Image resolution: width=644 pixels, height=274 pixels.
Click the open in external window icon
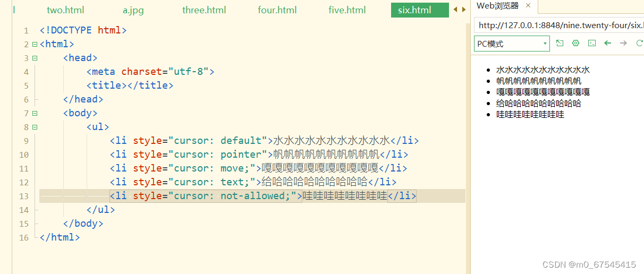(560, 44)
